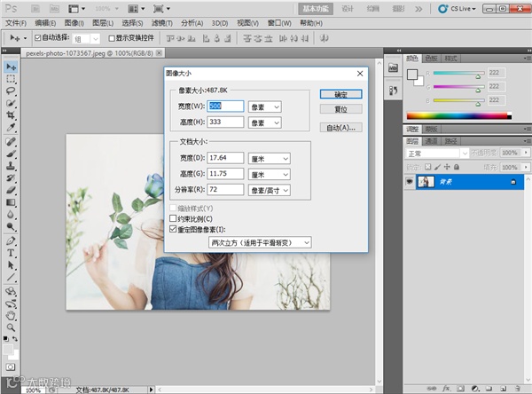
Task: Click the 自动(A)... button
Action: point(341,128)
